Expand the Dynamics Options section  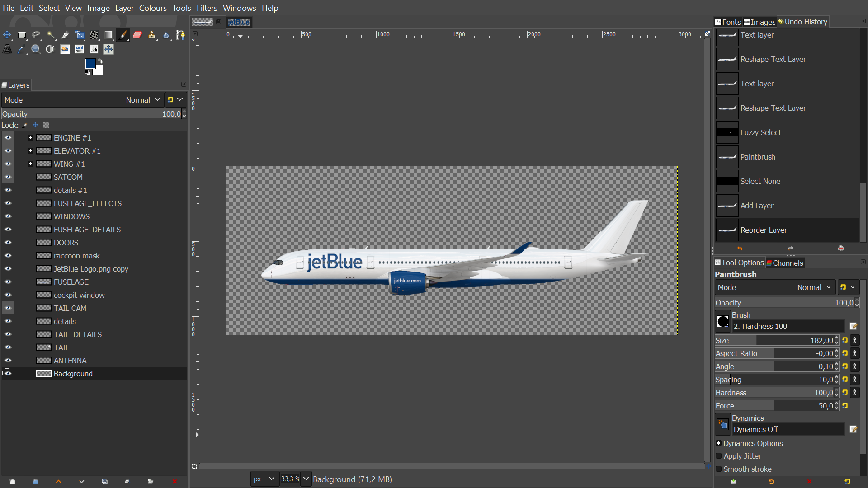(719, 443)
